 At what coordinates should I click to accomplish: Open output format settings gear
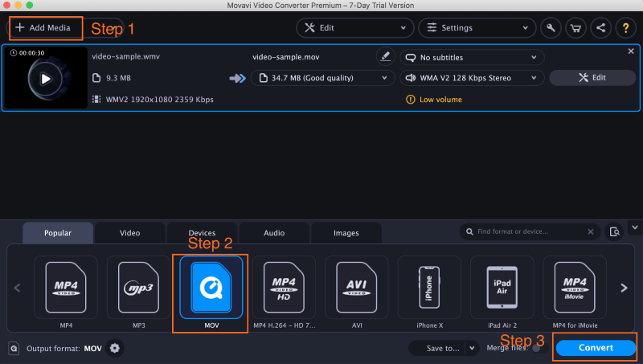[x=115, y=348]
